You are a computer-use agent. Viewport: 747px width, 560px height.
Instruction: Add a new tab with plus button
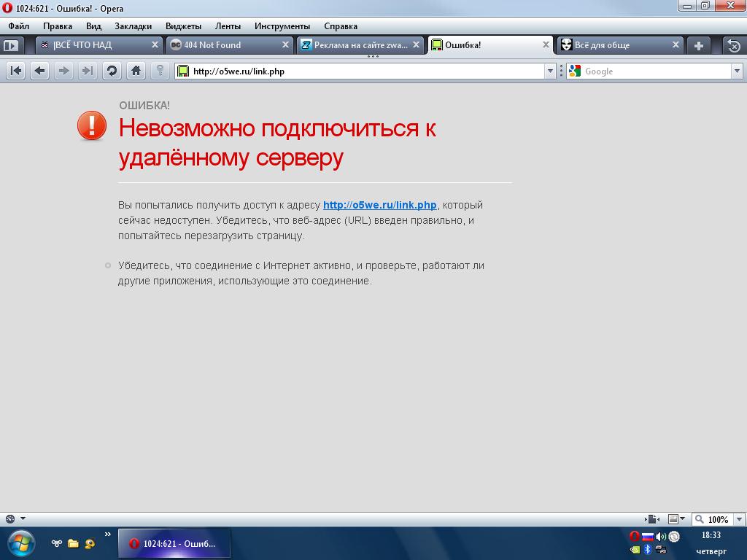698,45
